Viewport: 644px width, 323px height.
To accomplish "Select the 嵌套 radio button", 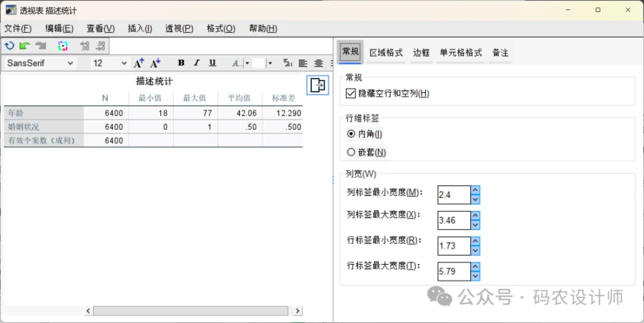I will (351, 152).
